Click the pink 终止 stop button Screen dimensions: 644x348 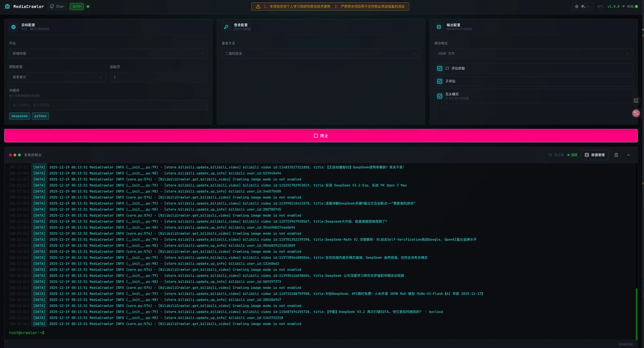coord(321,136)
